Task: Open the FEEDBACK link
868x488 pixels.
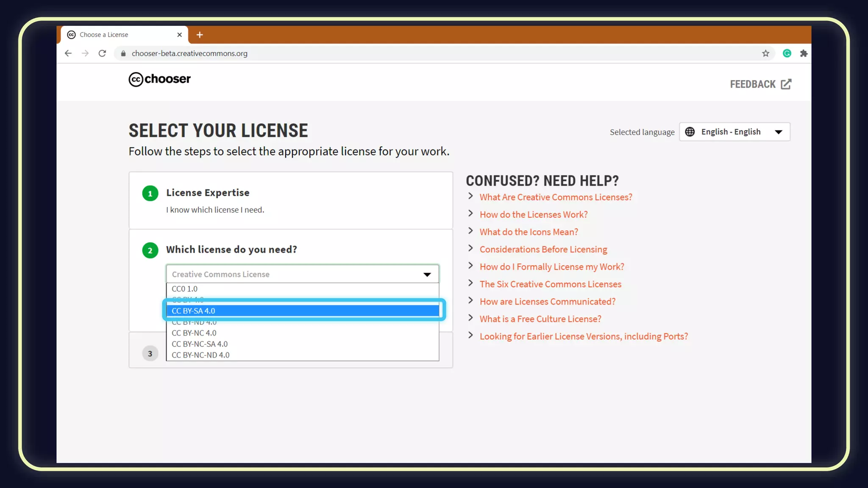Action: [x=760, y=84]
